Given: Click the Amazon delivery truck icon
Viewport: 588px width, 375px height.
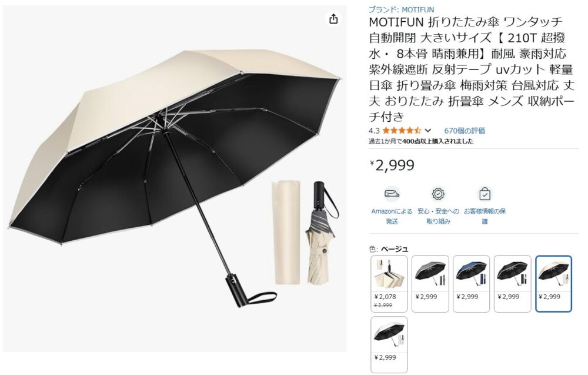Looking at the screenshot, I should point(392,194).
